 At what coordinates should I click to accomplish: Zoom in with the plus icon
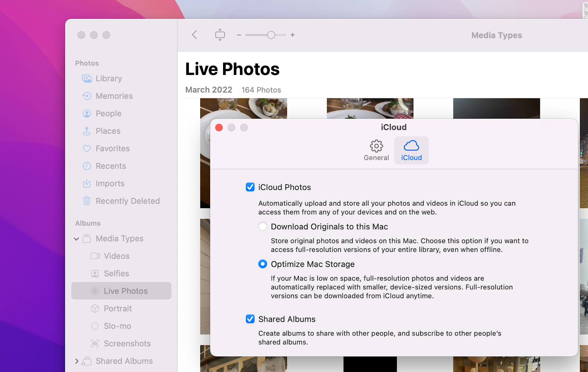click(x=293, y=35)
